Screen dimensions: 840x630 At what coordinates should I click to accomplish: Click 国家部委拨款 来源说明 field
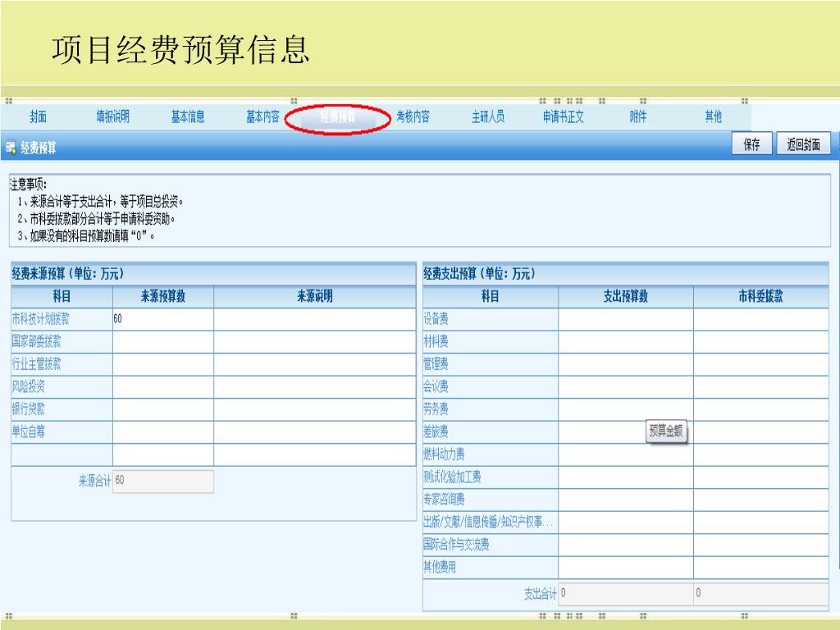point(315,342)
